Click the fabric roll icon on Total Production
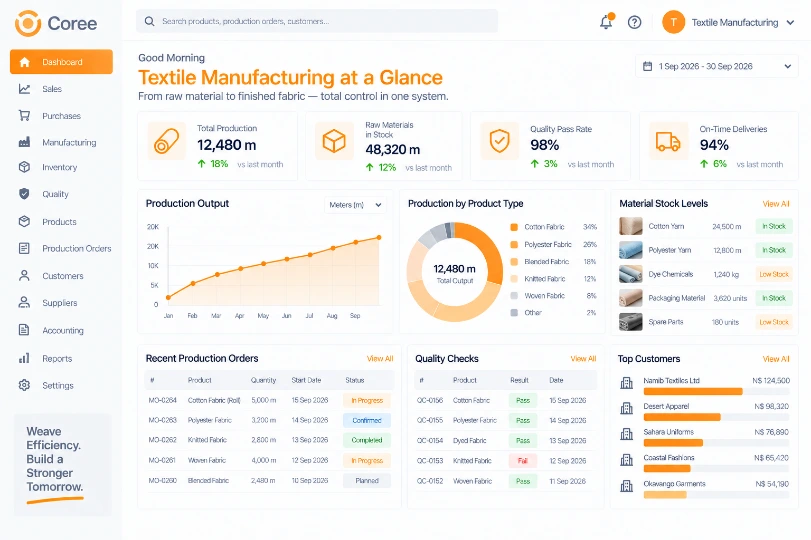 (x=166, y=141)
